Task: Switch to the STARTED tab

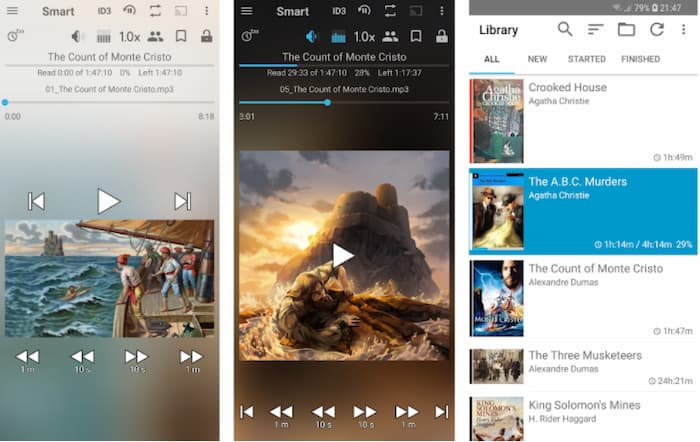Action: point(587,59)
